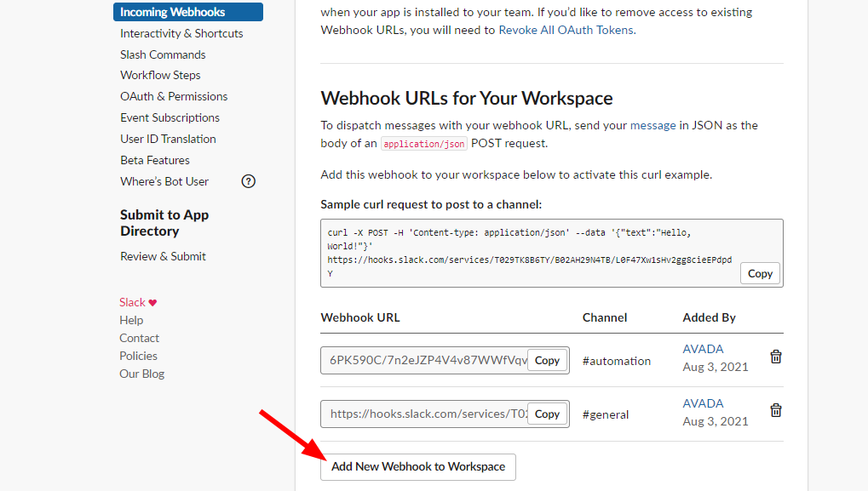Copy the sample curl request

point(760,273)
